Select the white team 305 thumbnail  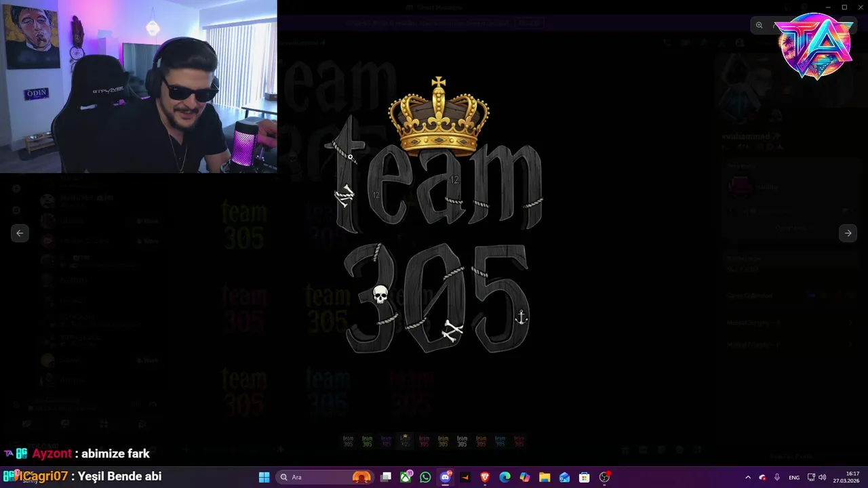[462, 441]
